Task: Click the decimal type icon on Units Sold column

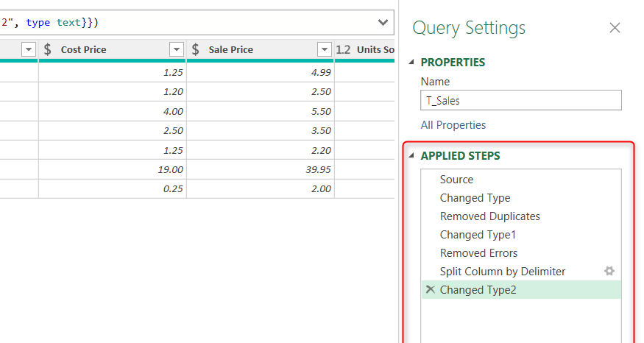Action: click(343, 50)
